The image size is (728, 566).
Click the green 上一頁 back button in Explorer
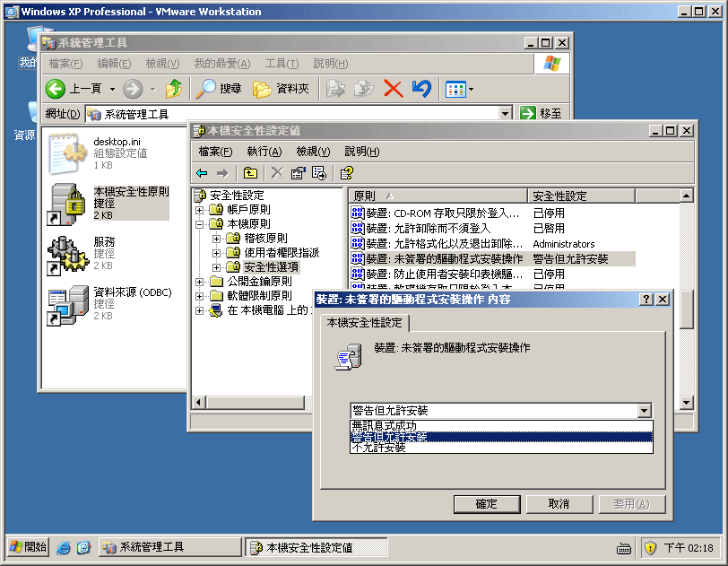pyautogui.click(x=56, y=89)
